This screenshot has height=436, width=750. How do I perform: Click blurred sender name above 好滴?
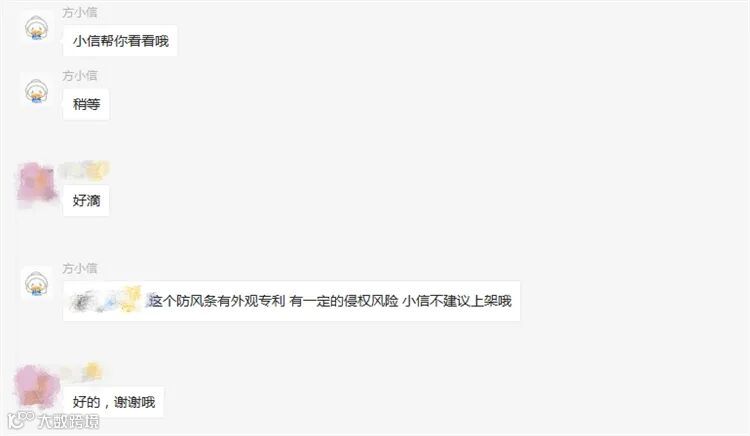pyautogui.click(x=85, y=171)
